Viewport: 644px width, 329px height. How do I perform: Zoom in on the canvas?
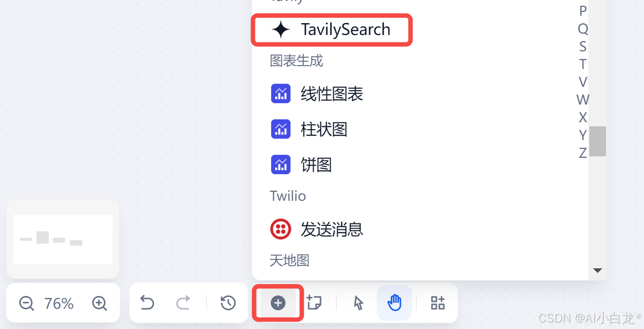tap(100, 303)
